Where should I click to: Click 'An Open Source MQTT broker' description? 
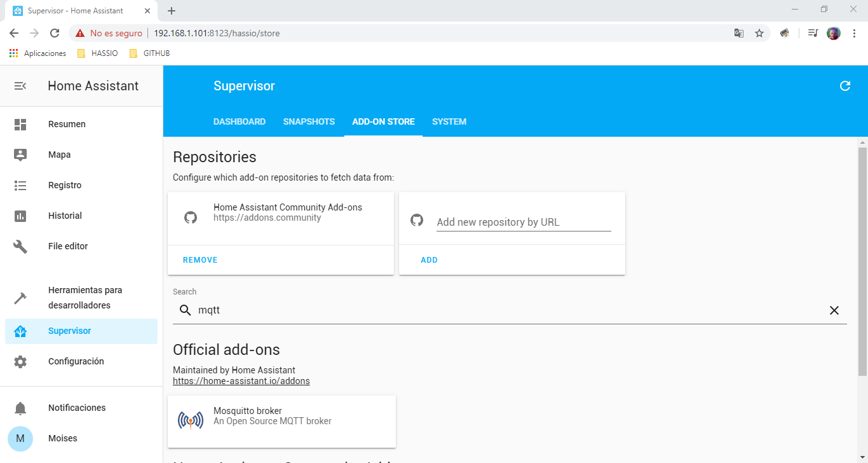coord(273,421)
